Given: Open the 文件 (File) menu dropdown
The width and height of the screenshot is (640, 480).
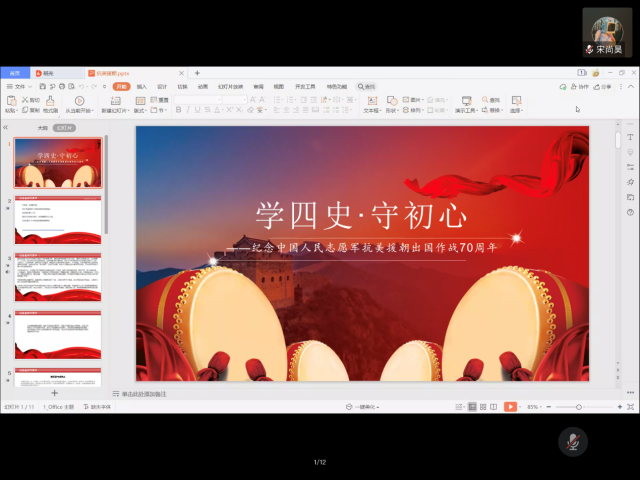Looking at the screenshot, I should 19,87.
